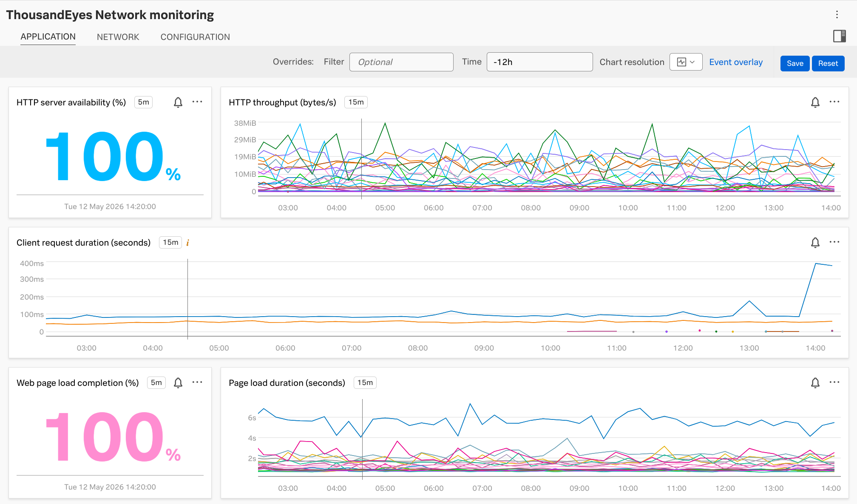This screenshot has height=504, width=857.
Task: Click 15m resolution badge on HTTP throughput
Action: 356,102
